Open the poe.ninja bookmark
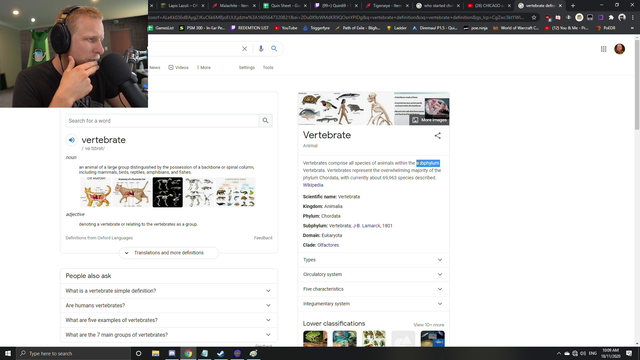 (476, 28)
